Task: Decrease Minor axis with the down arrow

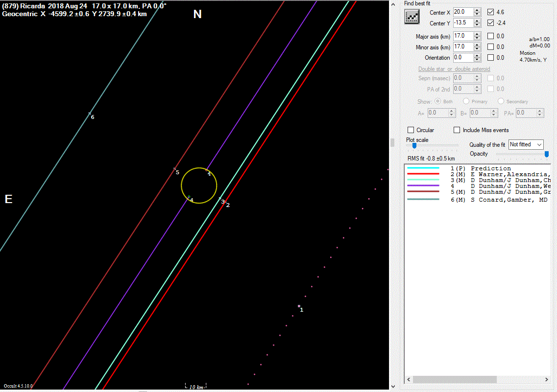Action: (x=477, y=48)
